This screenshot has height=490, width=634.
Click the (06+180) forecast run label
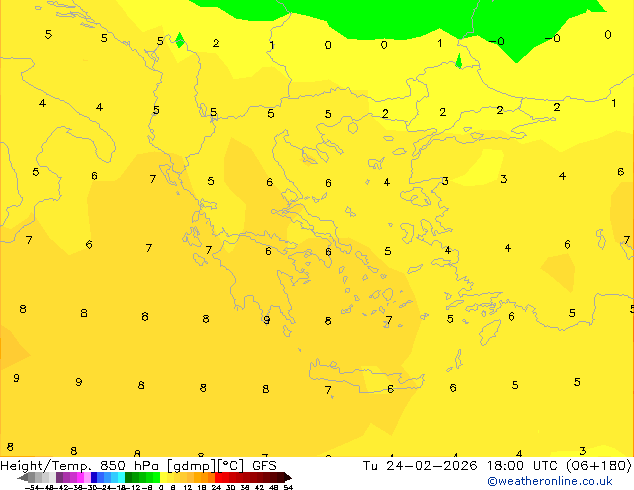coord(599,466)
